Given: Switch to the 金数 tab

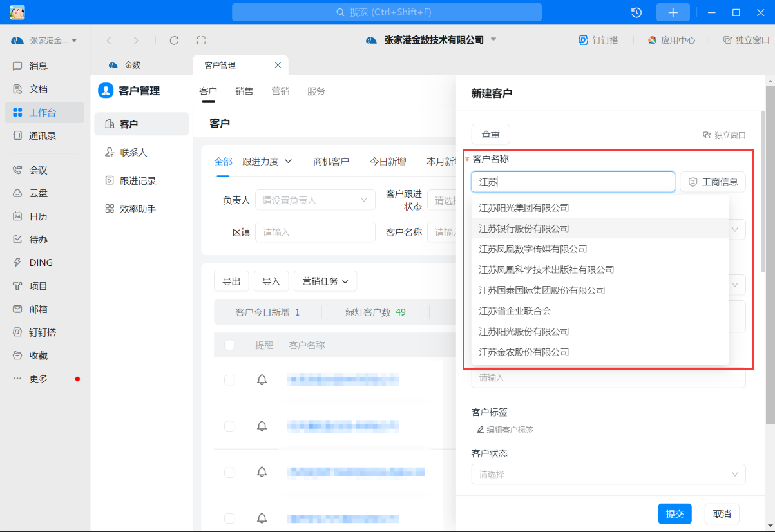Looking at the screenshot, I should coord(125,65).
